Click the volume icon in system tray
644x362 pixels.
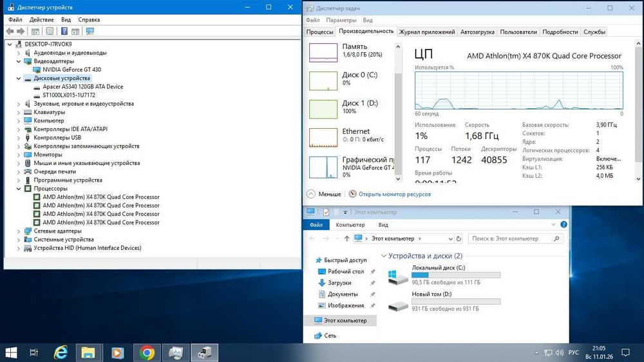[x=559, y=352]
